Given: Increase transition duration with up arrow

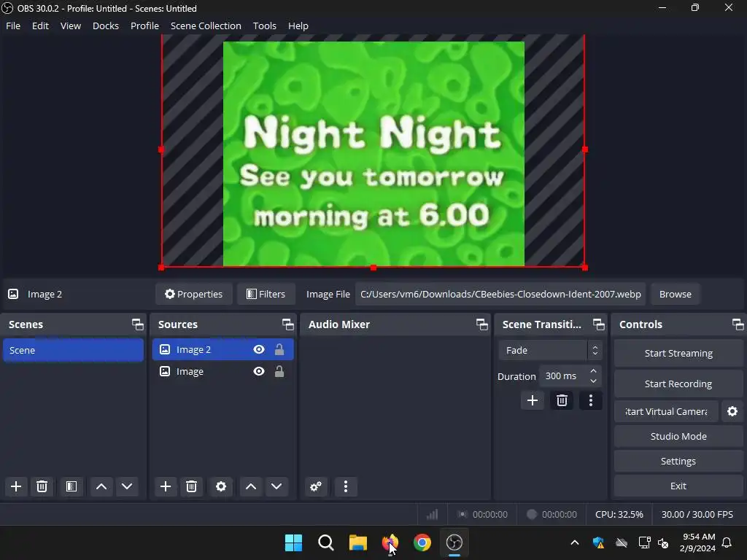Looking at the screenshot, I should coord(593,371).
